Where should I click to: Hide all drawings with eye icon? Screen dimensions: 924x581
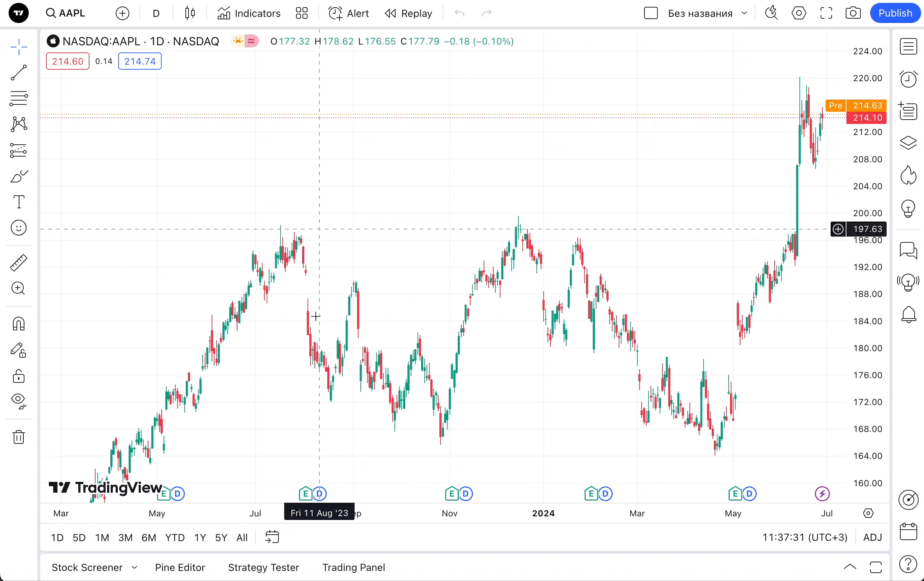tap(18, 400)
